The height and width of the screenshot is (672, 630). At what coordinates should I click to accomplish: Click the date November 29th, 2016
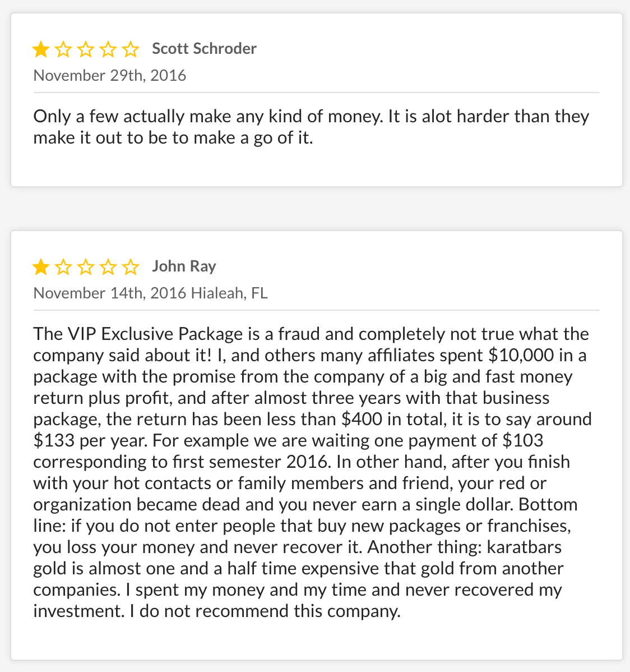pyautogui.click(x=110, y=75)
